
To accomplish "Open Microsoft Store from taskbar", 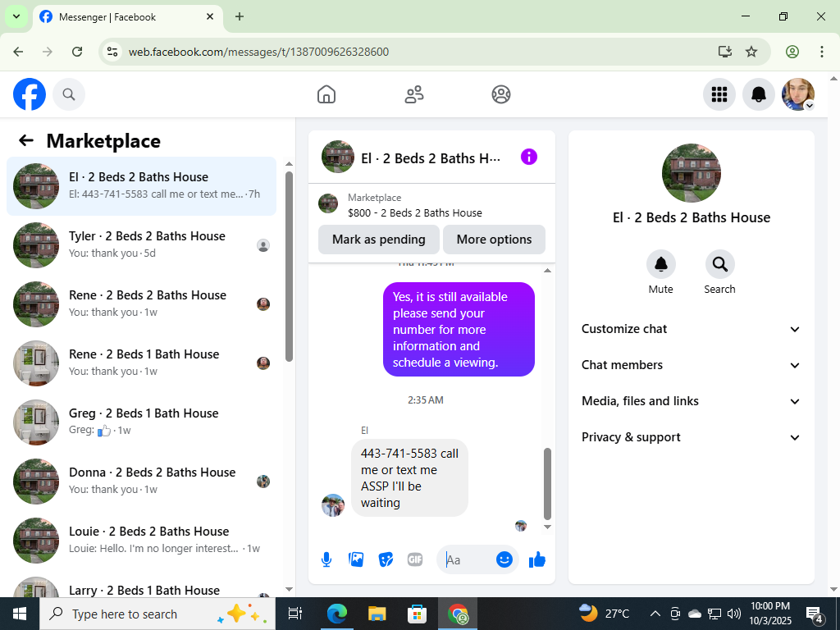I will 417,614.
